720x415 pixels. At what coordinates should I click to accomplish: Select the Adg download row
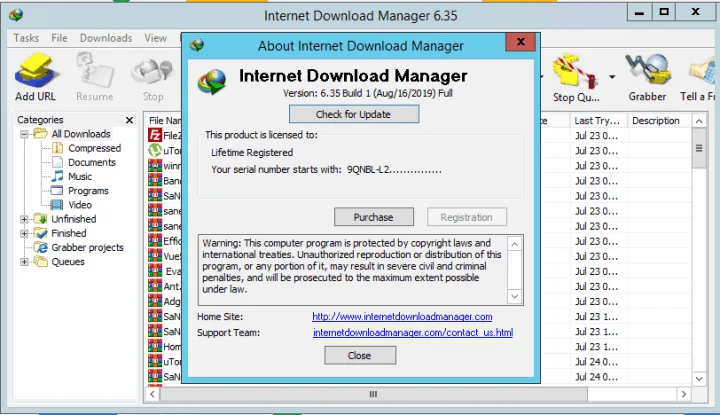[164, 302]
